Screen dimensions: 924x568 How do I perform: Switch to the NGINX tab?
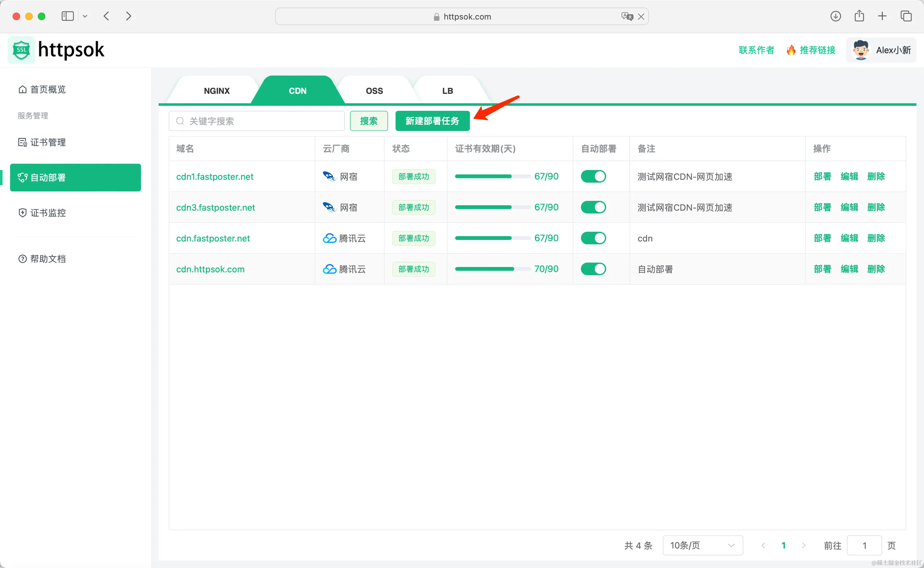coord(217,91)
